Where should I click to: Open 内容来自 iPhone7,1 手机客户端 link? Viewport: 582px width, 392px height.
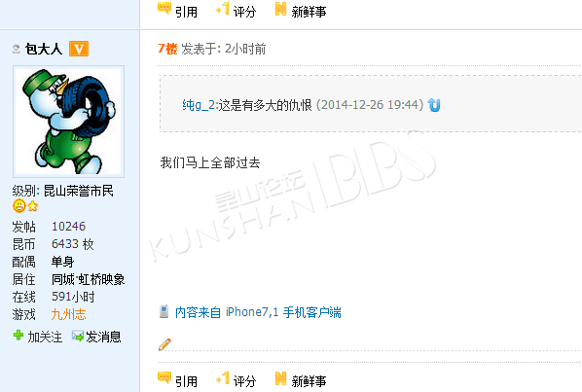pyautogui.click(x=258, y=312)
